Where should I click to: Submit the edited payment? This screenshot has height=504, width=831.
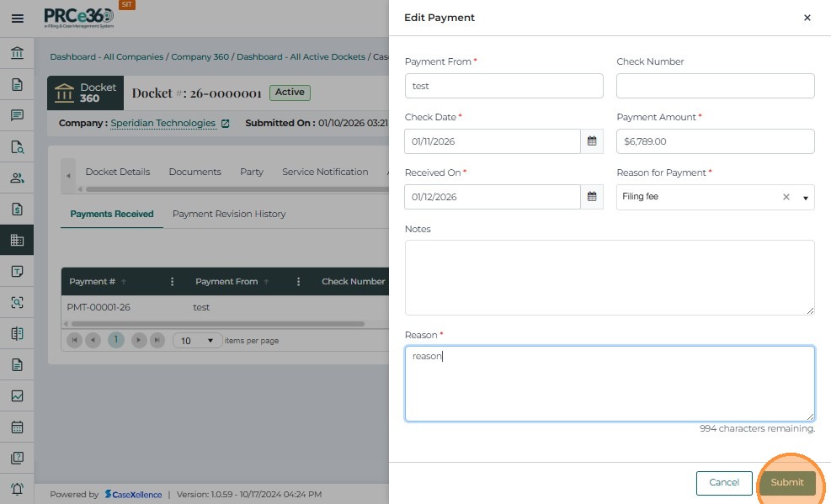pos(787,482)
